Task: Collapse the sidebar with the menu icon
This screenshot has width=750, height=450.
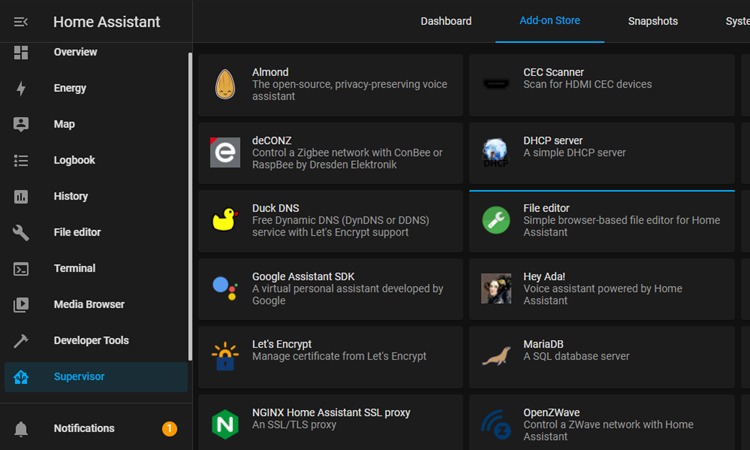Action: coord(21,21)
